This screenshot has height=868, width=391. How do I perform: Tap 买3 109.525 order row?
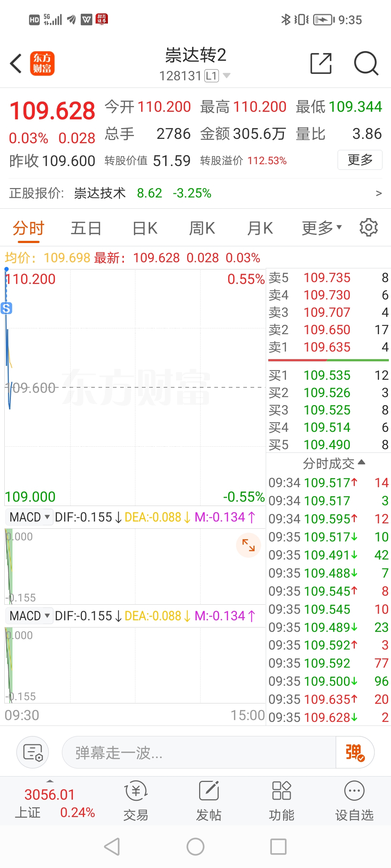pyautogui.click(x=328, y=410)
